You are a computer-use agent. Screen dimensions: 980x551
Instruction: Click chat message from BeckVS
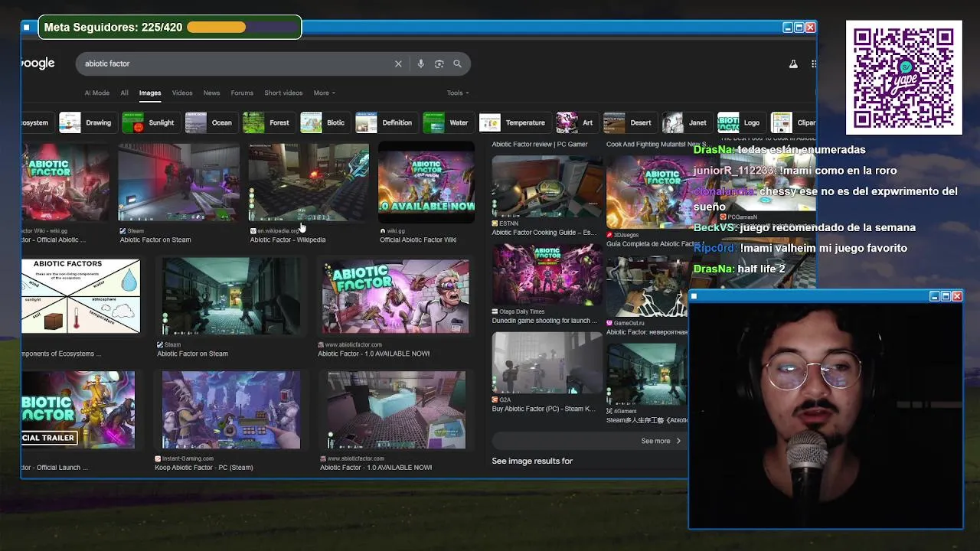[x=804, y=227]
